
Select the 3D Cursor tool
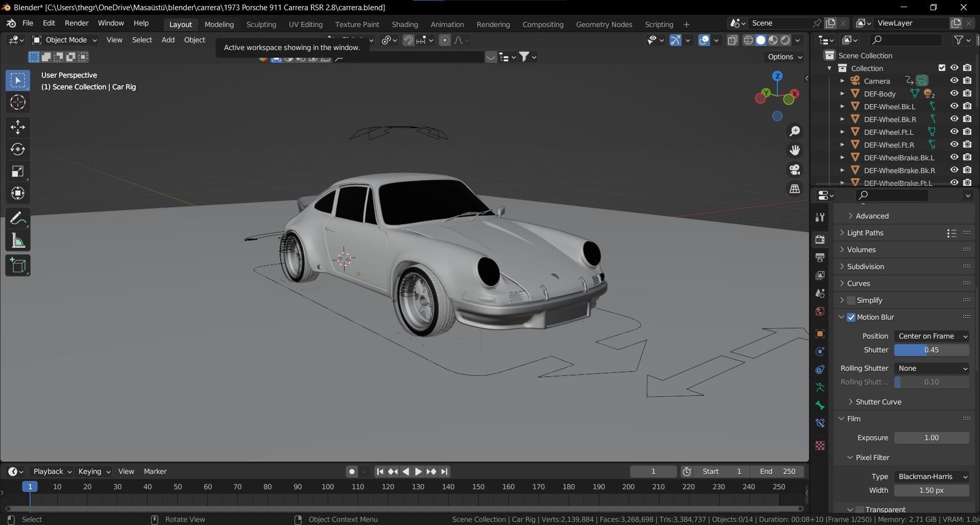tap(18, 103)
